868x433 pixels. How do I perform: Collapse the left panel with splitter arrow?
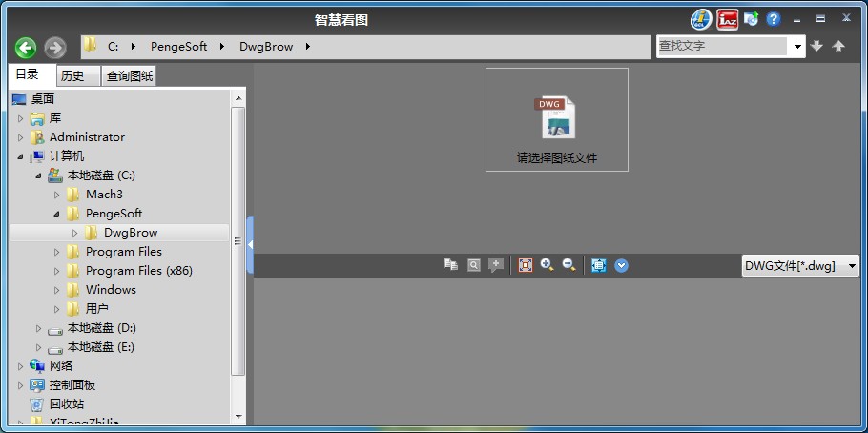tap(250, 244)
